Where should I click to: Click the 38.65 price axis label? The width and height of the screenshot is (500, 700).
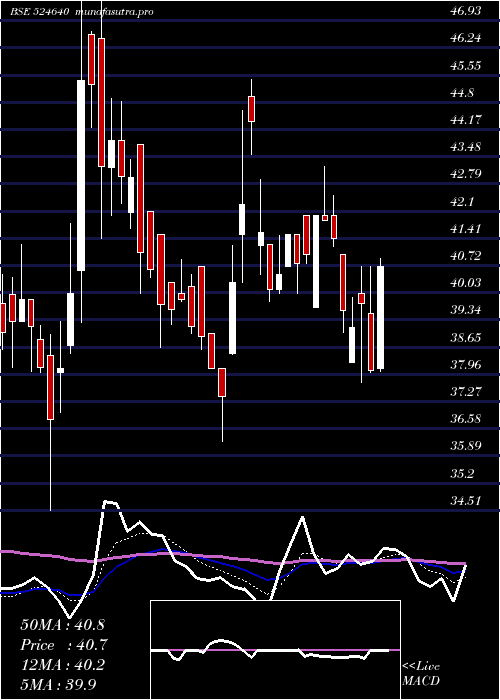click(466, 337)
